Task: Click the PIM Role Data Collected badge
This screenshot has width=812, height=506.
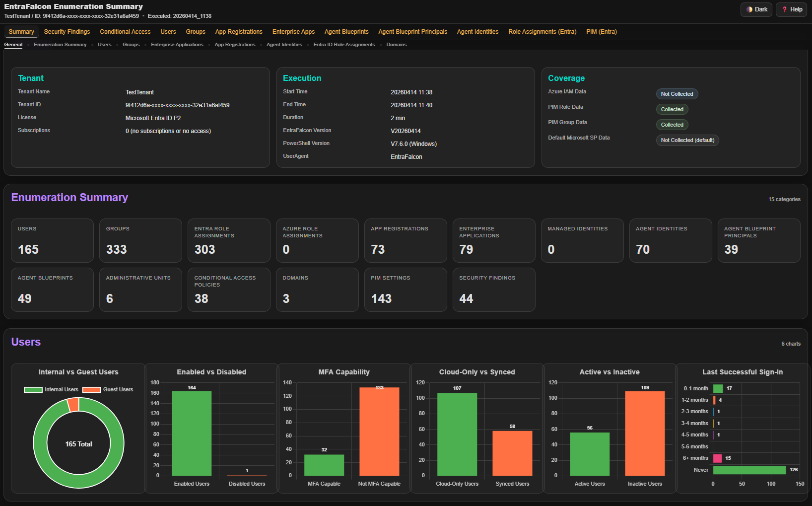Action: click(x=672, y=109)
